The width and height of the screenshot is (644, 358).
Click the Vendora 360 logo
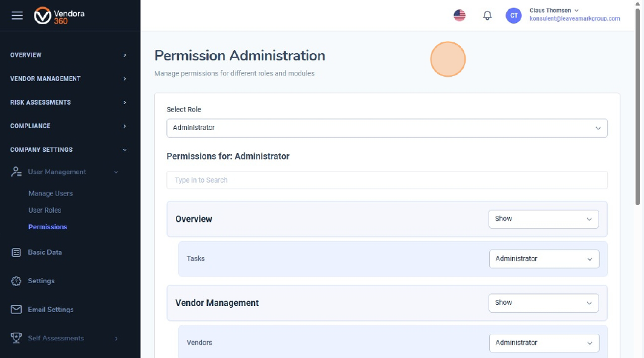point(59,16)
